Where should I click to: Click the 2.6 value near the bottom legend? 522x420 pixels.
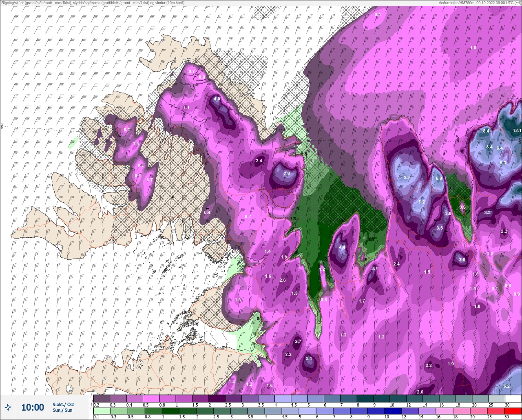tap(420, 392)
